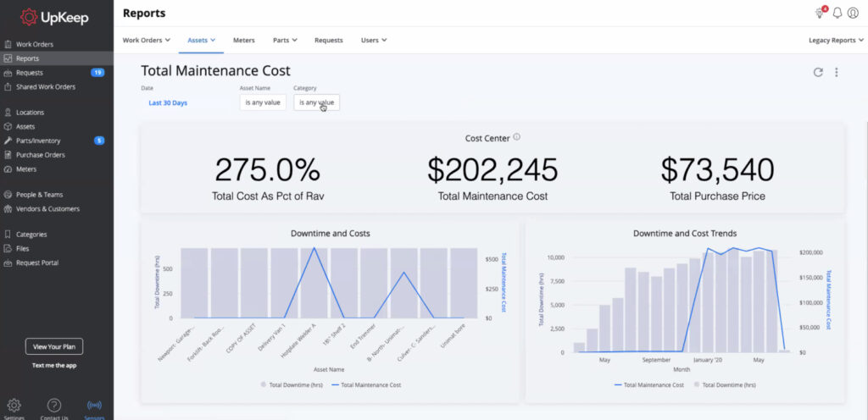Switch to the Meters tab
Screen dimensions: 868x420
pyautogui.click(x=243, y=40)
